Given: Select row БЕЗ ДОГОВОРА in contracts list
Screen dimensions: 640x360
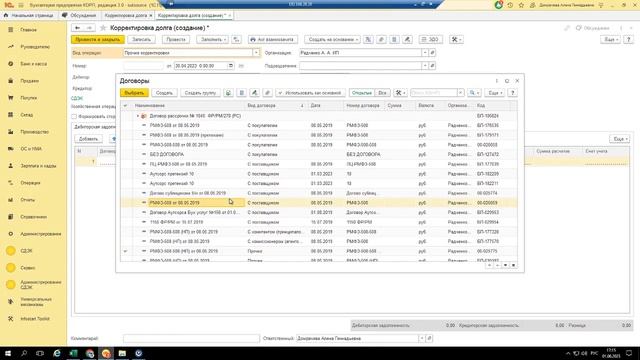Looking at the screenshot, I should 318,154.
